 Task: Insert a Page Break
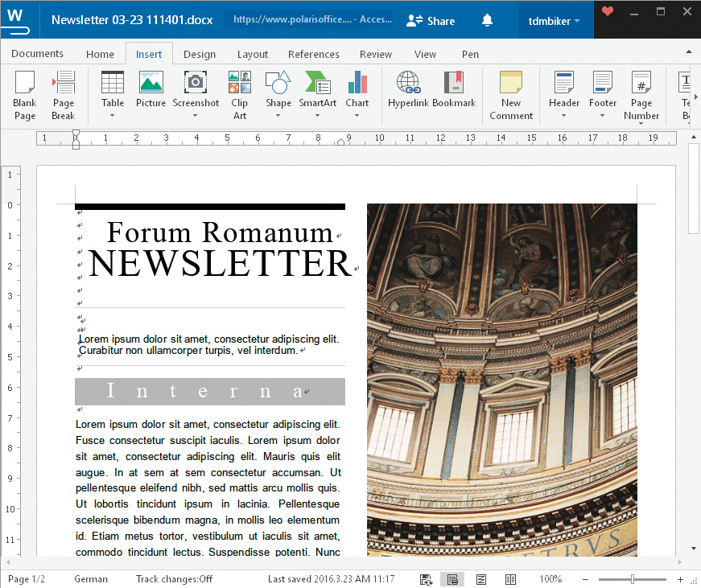63,95
